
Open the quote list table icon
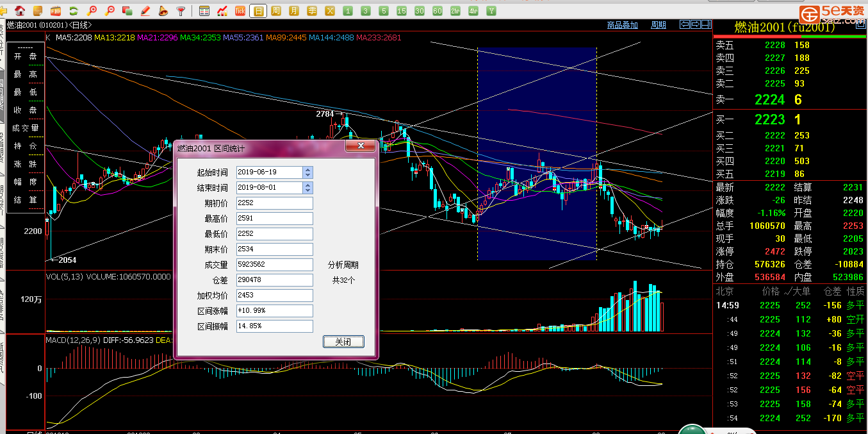pyautogui.click(x=204, y=11)
